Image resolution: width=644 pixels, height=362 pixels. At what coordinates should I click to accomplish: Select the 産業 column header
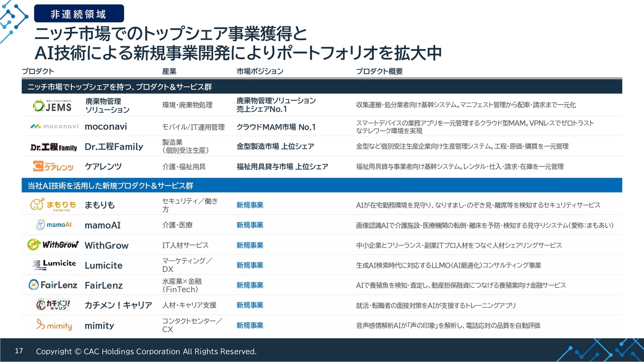click(x=170, y=71)
